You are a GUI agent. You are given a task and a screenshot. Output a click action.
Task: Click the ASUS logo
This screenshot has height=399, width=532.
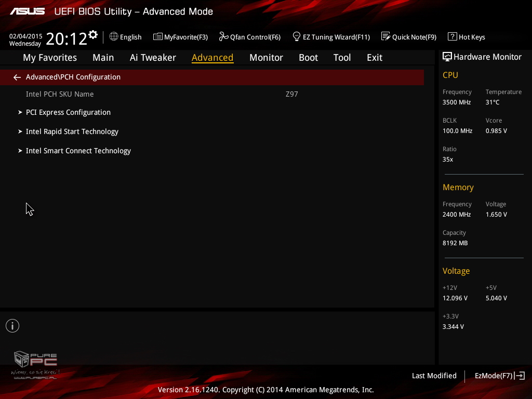[27, 11]
